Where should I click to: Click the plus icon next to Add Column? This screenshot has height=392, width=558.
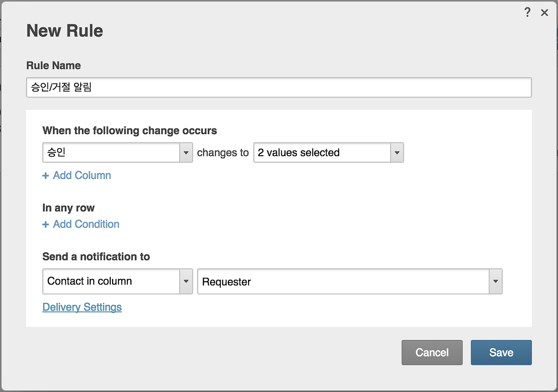[46, 176]
